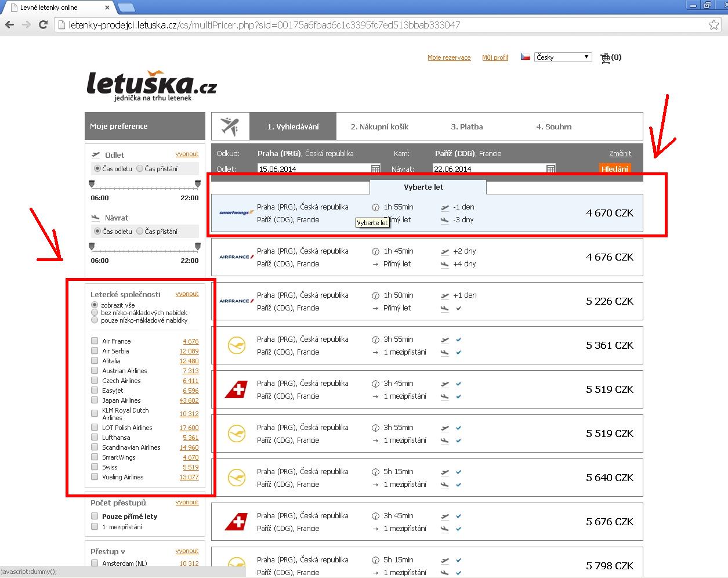Screen dimensions: 728x578
Task: Select 'bez nízko-nákladových nabídek' radio option
Action: point(95,312)
